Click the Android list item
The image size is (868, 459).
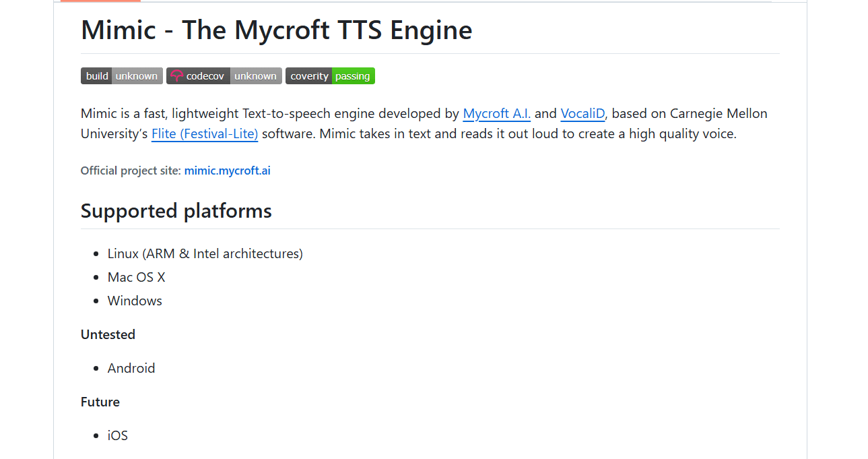click(131, 368)
